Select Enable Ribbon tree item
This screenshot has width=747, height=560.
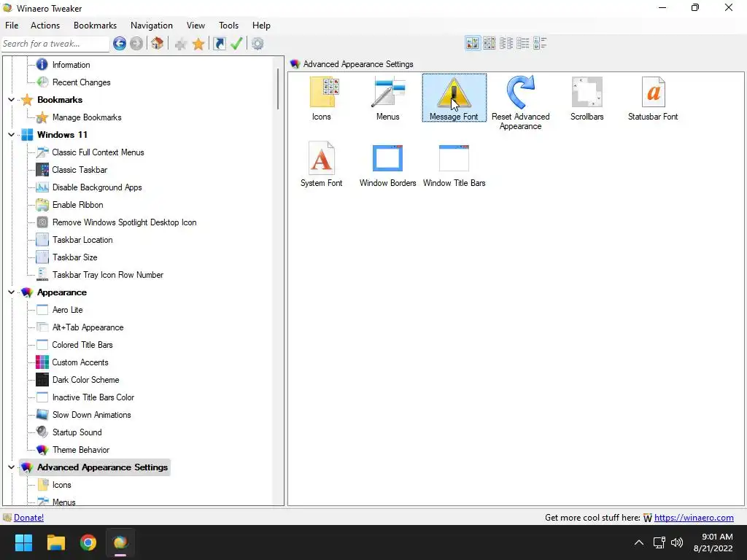[77, 205]
